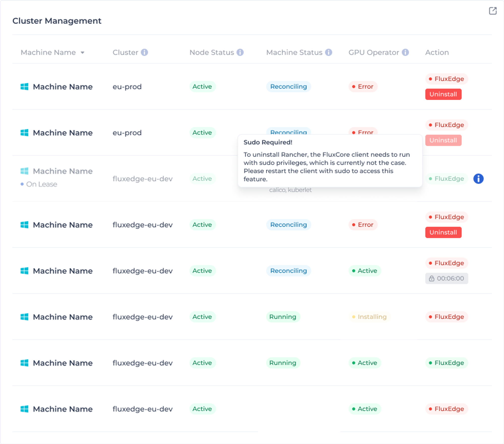Click the Node Status info icon
Viewport: 504px width, 444px height.
pos(240,52)
